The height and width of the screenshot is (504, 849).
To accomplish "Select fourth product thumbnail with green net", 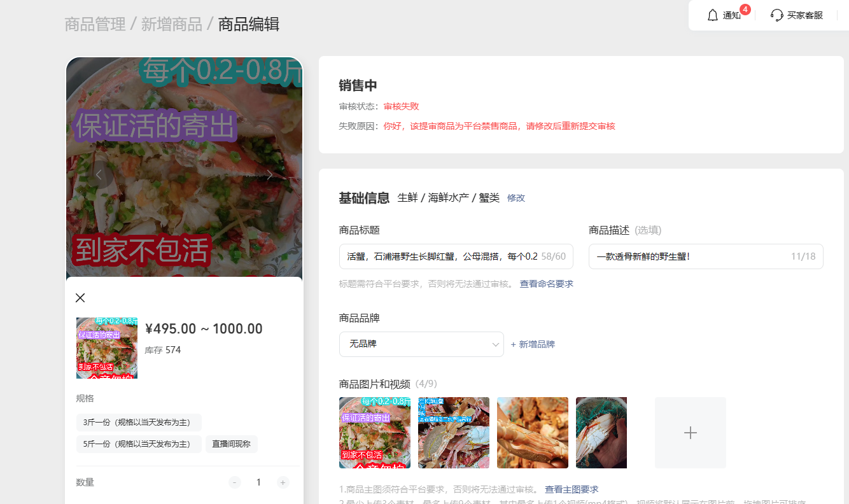I will tap(601, 433).
